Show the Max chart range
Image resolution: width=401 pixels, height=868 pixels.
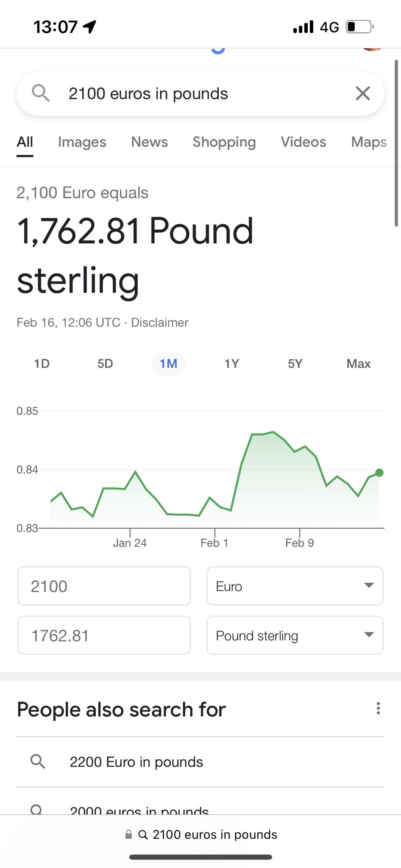pyautogui.click(x=359, y=364)
